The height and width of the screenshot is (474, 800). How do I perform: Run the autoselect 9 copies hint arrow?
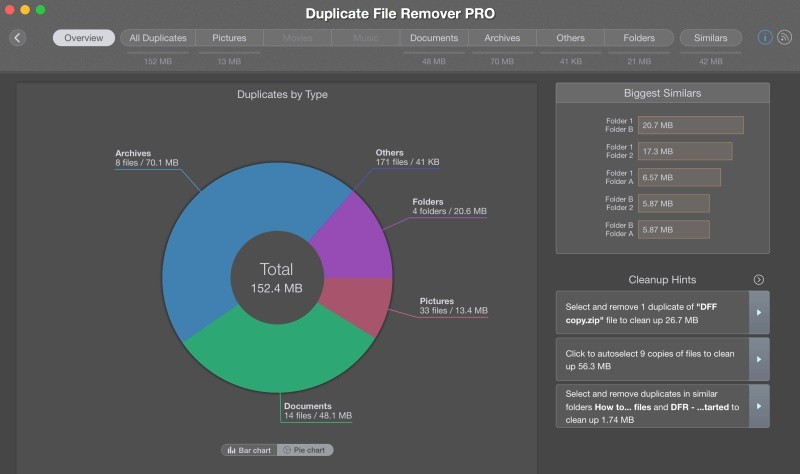click(x=759, y=359)
